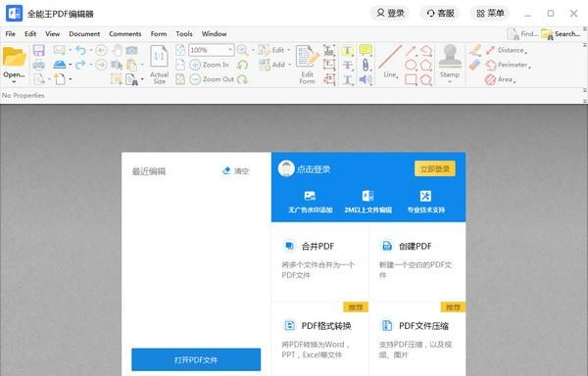Click the yellow 立即登录 button
The height and width of the screenshot is (376, 588).
coord(435,168)
